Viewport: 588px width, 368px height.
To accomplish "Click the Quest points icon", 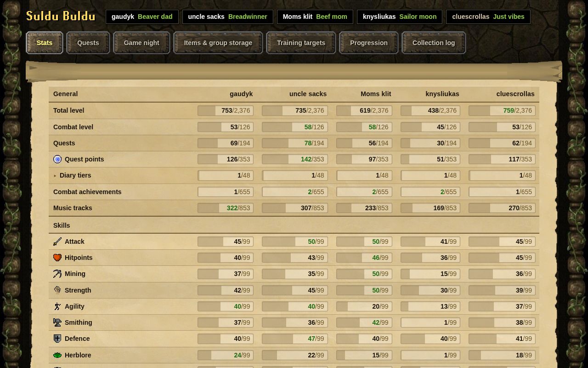I will [x=57, y=159].
